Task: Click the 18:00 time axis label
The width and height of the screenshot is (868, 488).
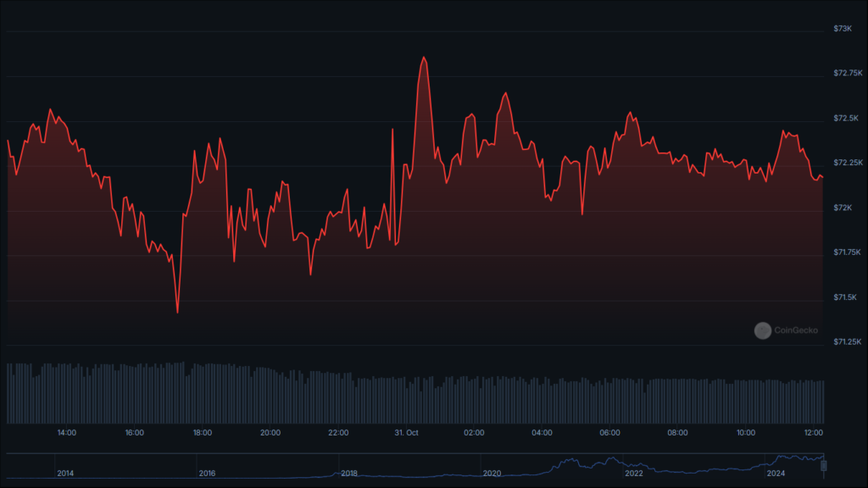Action: pyautogui.click(x=203, y=433)
